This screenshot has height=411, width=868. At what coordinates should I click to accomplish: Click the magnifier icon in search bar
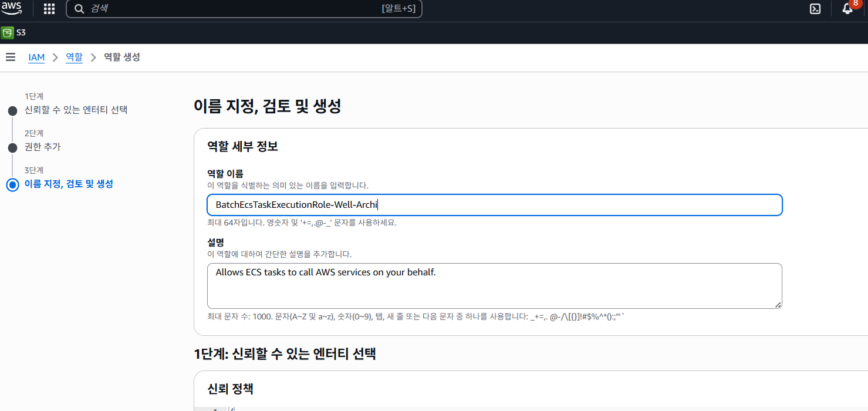[x=79, y=9]
